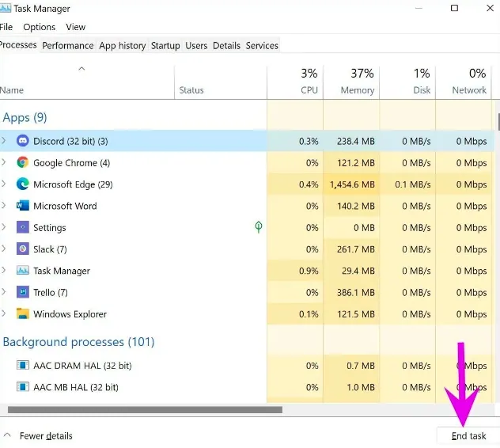Image resolution: width=500 pixels, height=448 pixels.
Task: Click the green leaf suspended-status icon
Action: [259, 227]
